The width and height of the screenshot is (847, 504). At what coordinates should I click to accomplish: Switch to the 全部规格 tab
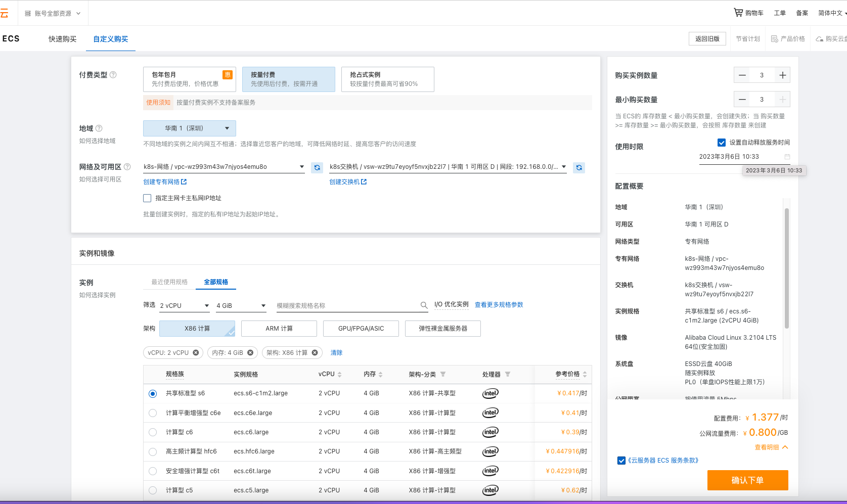point(216,282)
